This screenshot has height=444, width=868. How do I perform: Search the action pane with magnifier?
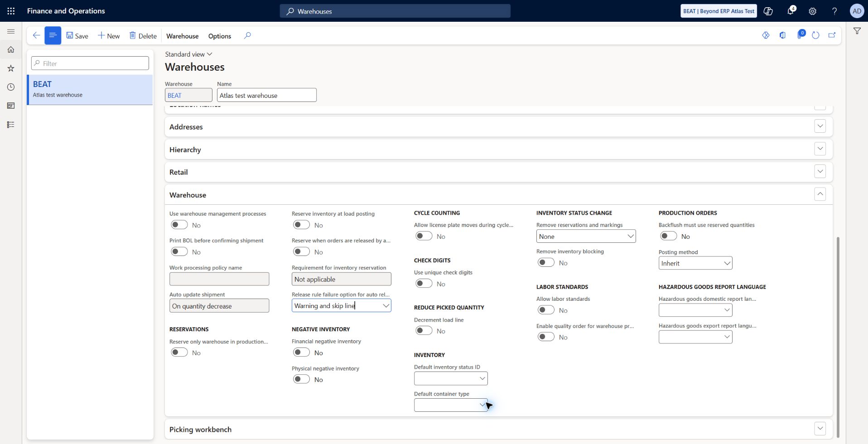[x=247, y=35]
